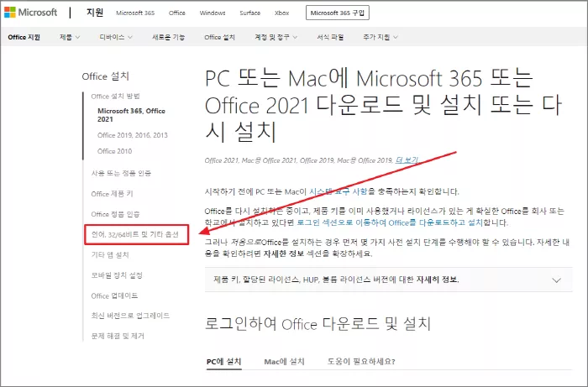Viewport: 588px width, 387px height.
Task: Click the 더 보기 link
Action: tap(407, 160)
